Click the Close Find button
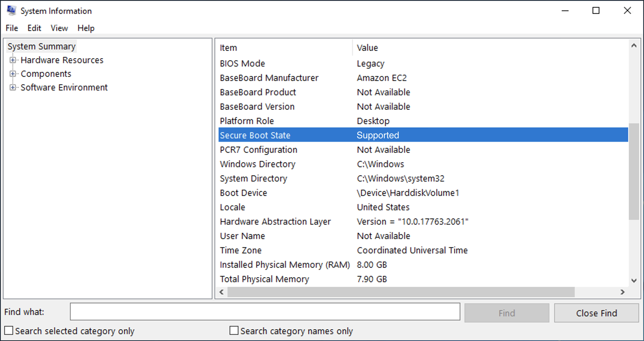644x341 pixels. [x=596, y=313]
